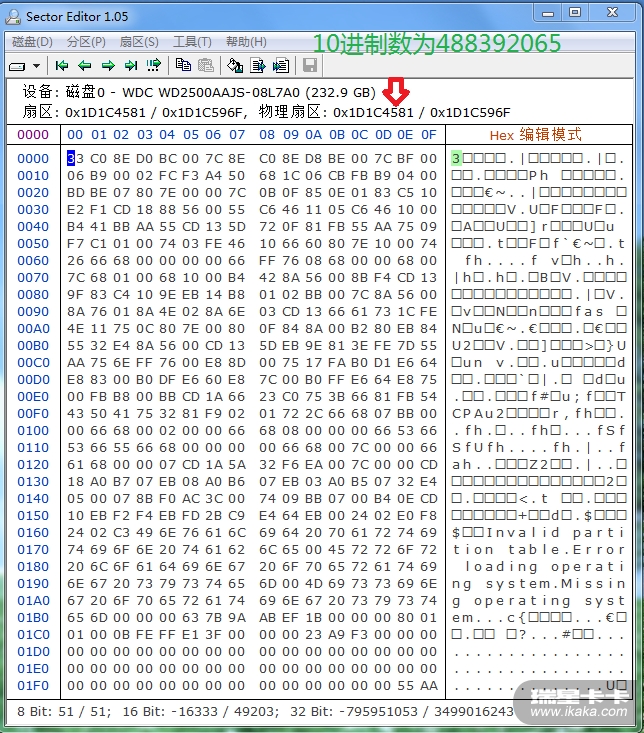Click signature byte 55 in last row

pyautogui.click(x=405, y=686)
